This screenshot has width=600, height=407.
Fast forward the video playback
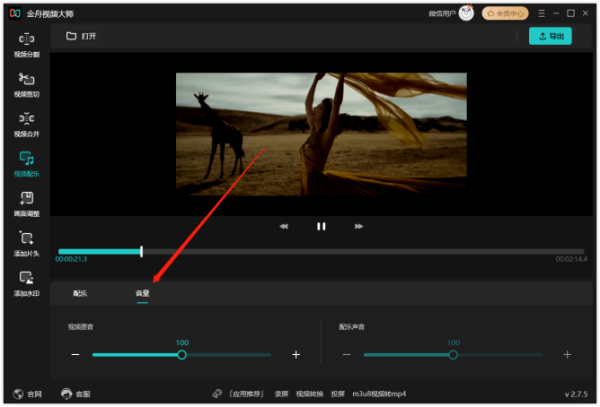(359, 226)
